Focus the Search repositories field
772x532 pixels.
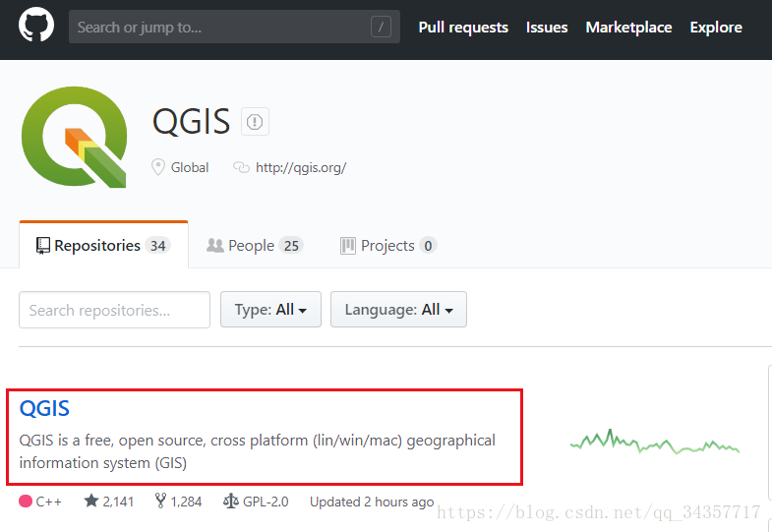[114, 310]
